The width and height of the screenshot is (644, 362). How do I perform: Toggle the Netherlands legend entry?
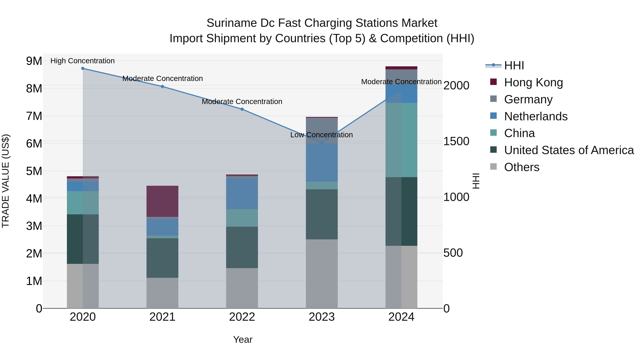529,116
